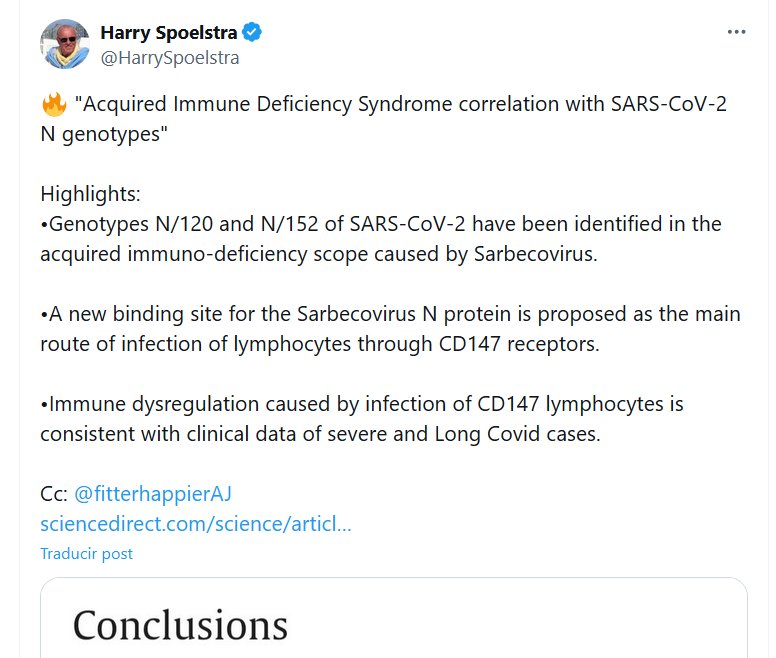
Task: Click "N genotypes" ending the quoted title
Action: coord(100,135)
